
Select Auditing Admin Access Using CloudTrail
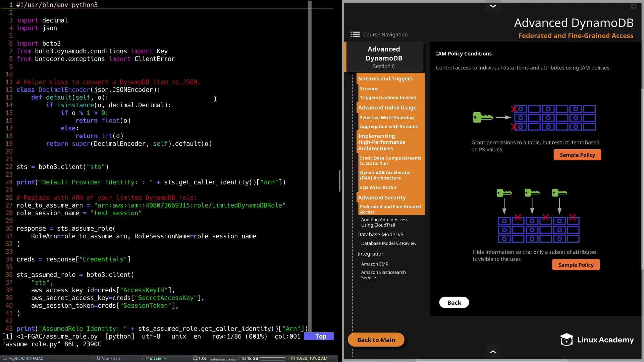click(384, 222)
